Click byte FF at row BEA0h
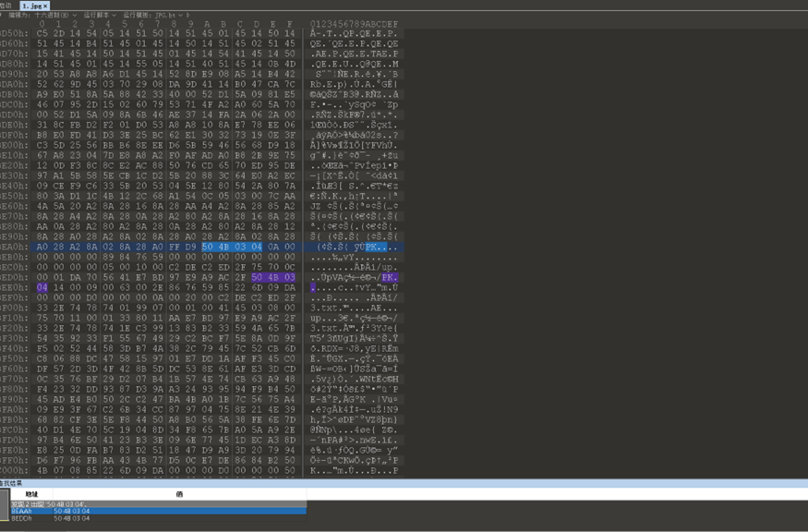Screen dimensions: 808x532 [x=175, y=247]
